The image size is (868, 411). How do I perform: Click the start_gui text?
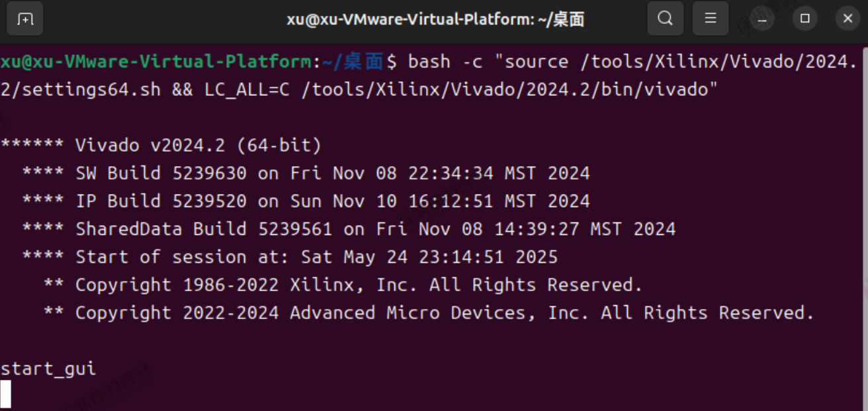(x=48, y=369)
